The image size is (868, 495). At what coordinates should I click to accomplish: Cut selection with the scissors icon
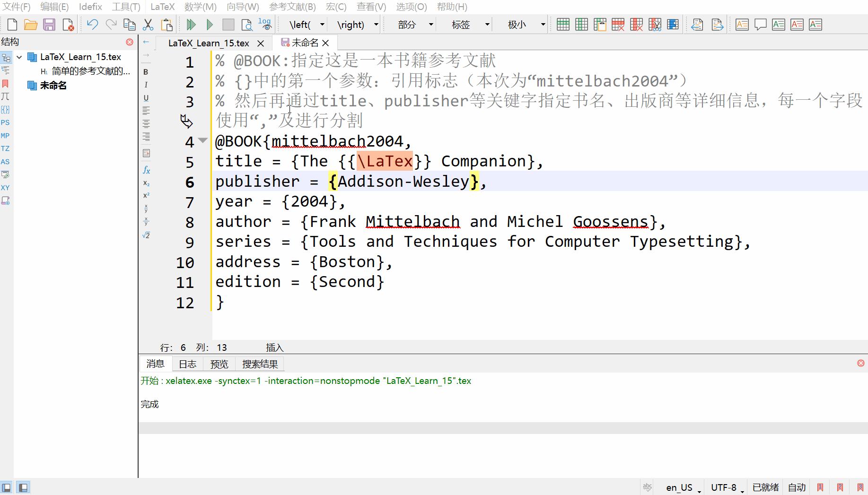[x=148, y=25]
